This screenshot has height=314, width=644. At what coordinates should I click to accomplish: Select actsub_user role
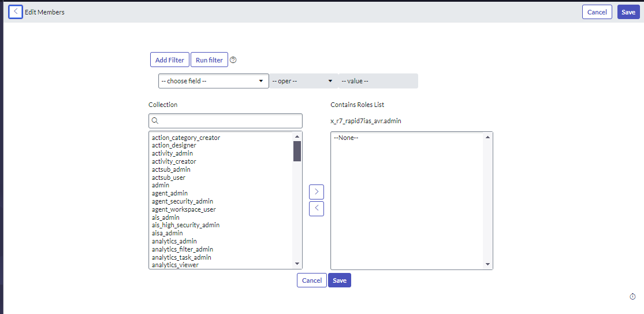(x=169, y=178)
